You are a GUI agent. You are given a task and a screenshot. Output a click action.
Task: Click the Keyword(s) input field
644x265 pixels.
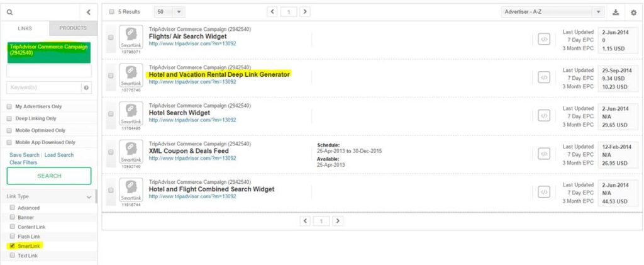(44, 87)
